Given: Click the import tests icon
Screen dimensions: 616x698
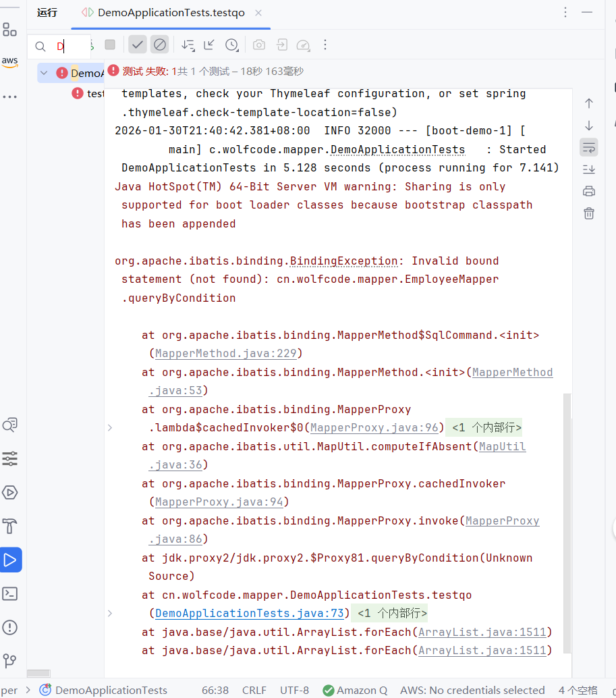Looking at the screenshot, I should tap(281, 45).
